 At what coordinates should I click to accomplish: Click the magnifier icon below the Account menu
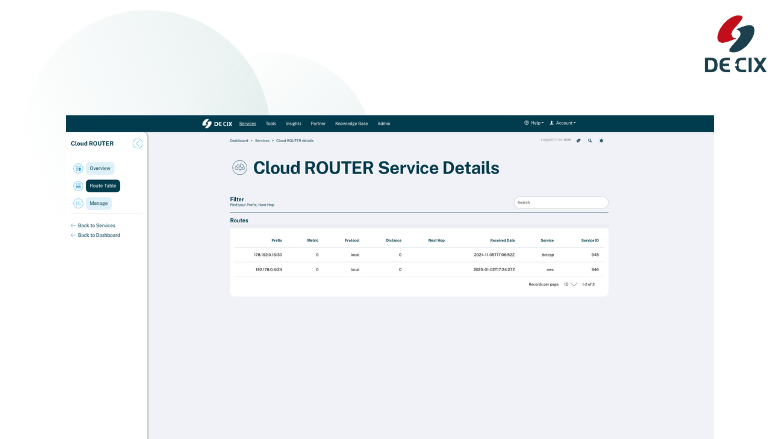coord(590,141)
